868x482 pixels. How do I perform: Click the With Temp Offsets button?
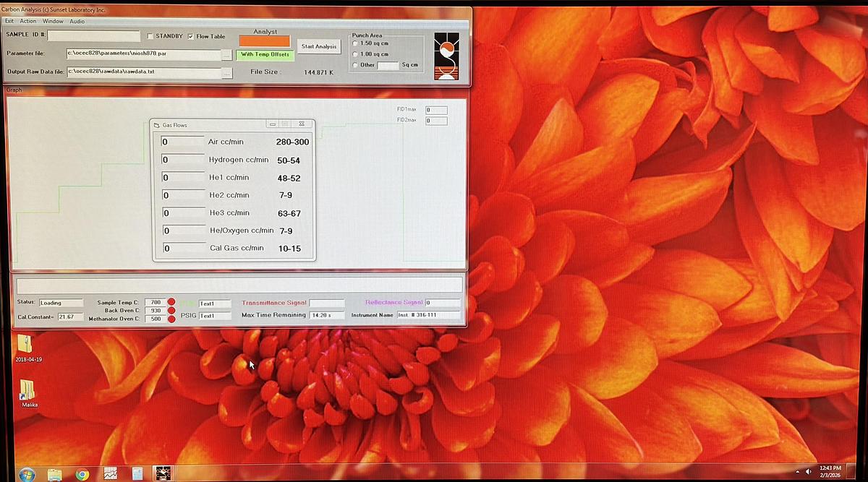pos(265,55)
